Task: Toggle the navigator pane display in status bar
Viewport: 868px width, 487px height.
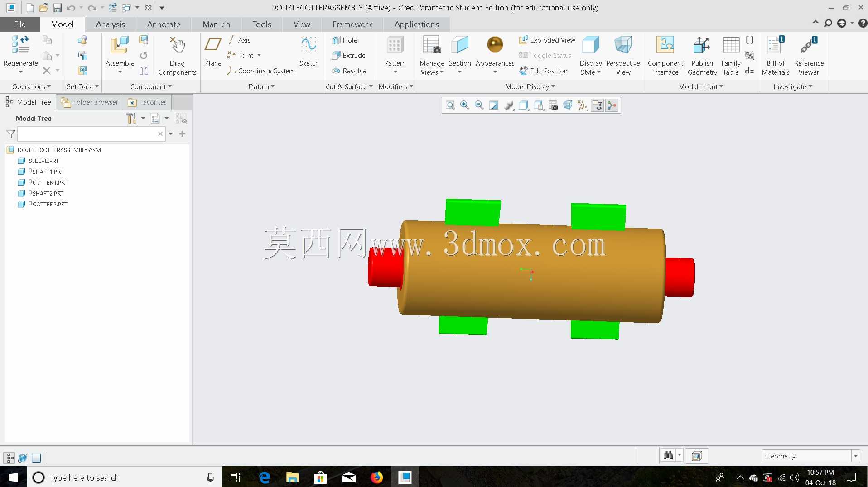Action: coord(10,458)
